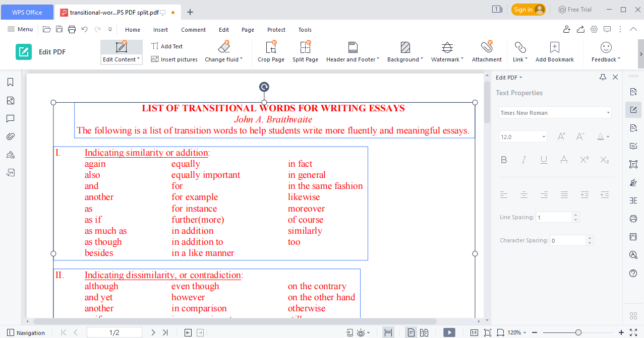Align text left

point(504,194)
